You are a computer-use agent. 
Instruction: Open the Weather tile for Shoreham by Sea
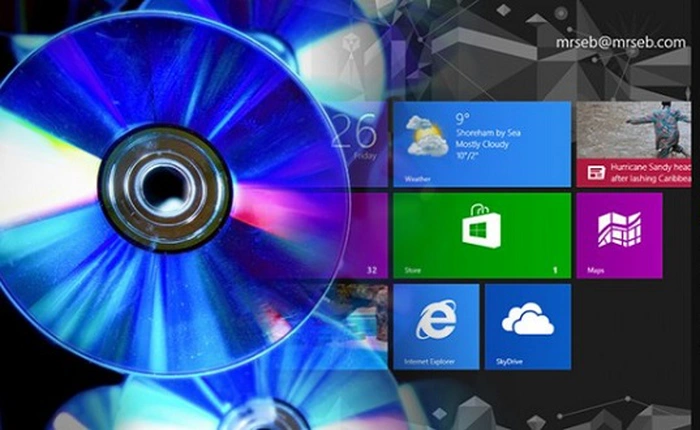click(x=482, y=144)
